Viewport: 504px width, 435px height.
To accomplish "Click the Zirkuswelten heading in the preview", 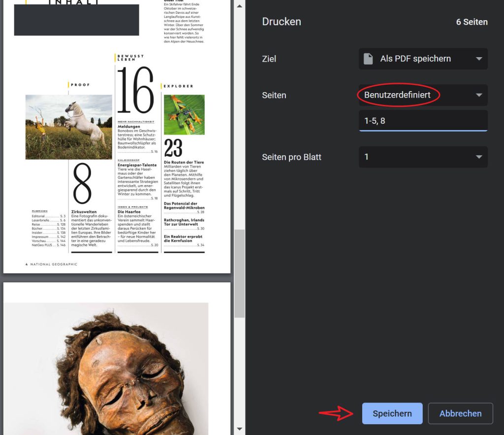I will coord(84,212).
